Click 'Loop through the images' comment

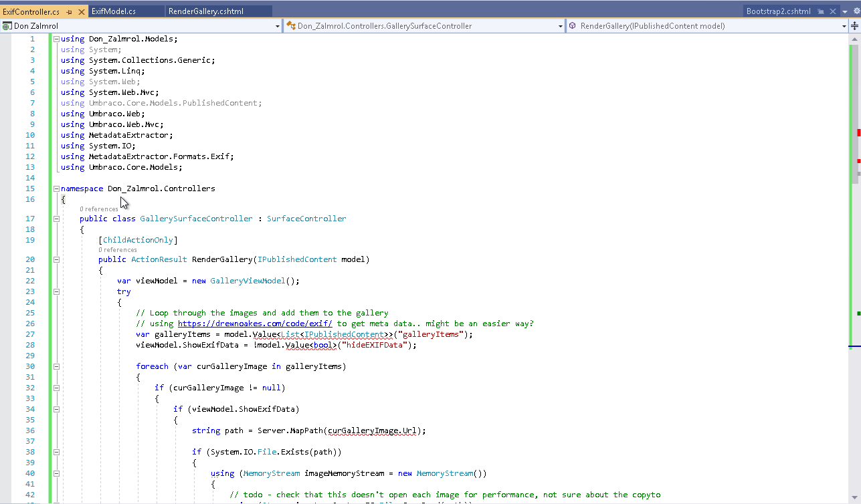click(x=262, y=313)
